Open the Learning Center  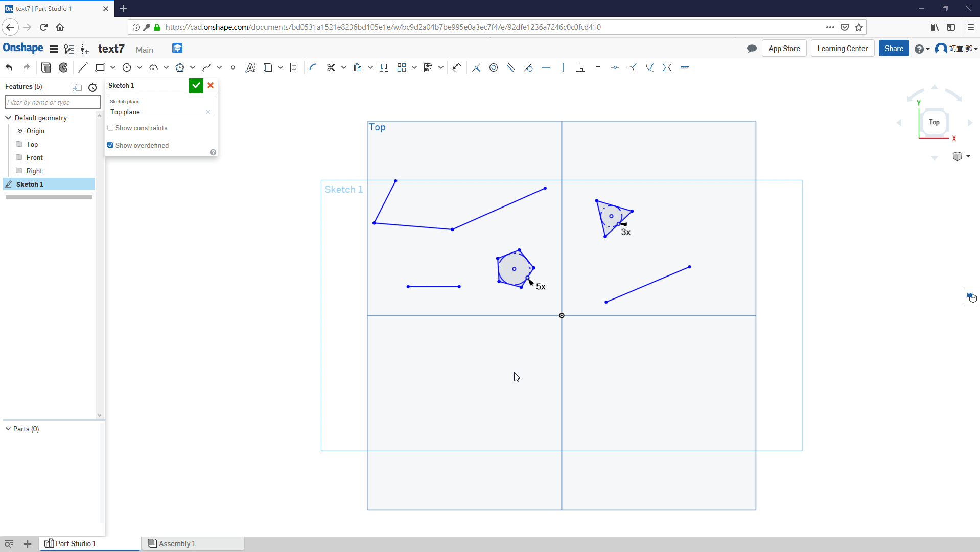842,49
